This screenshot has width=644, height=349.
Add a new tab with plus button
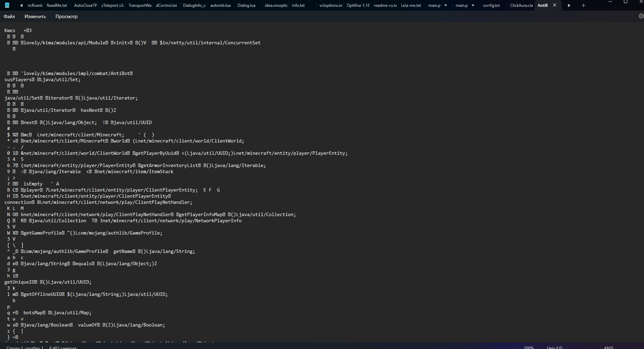pos(583,5)
